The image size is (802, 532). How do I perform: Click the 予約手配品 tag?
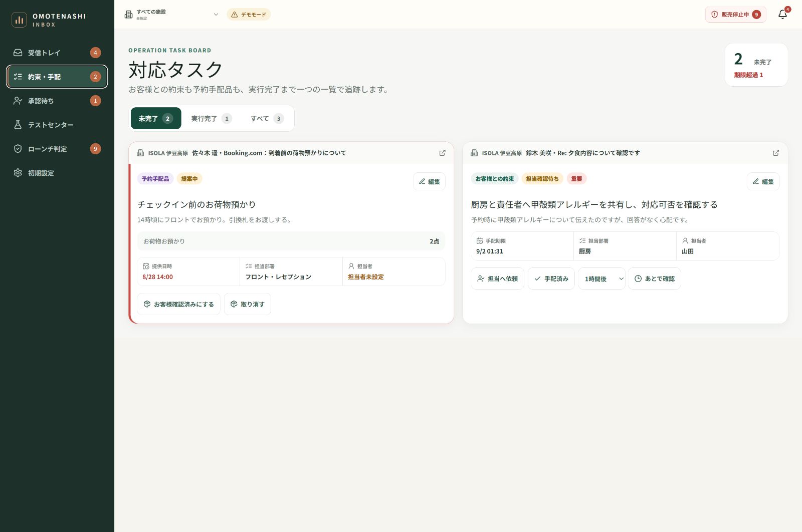(155, 179)
